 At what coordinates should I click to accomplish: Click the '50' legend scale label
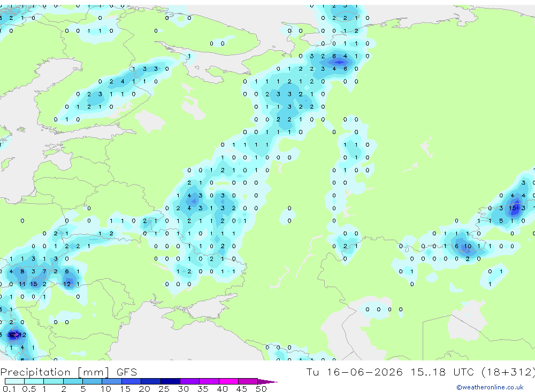pyautogui.click(x=261, y=389)
